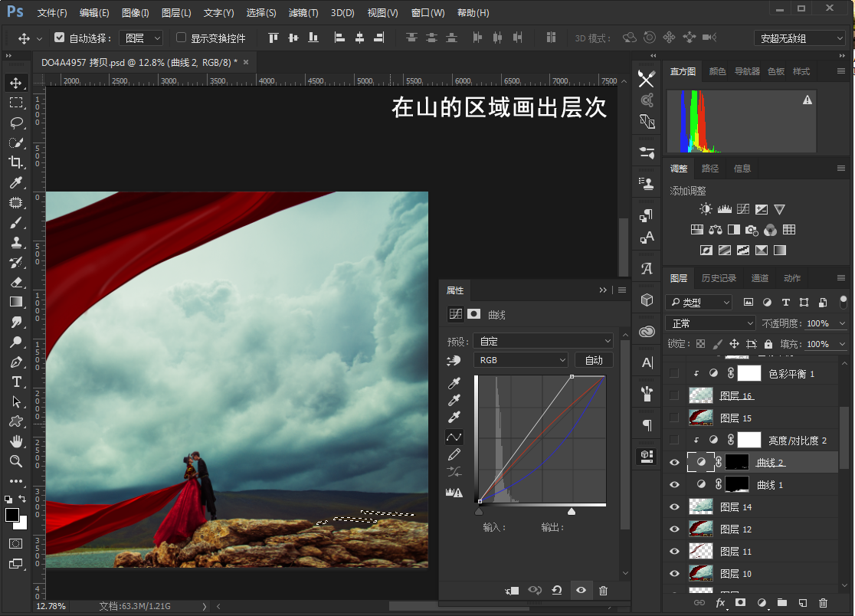
Task: Select the Clone Stamp tool
Action: [16, 243]
